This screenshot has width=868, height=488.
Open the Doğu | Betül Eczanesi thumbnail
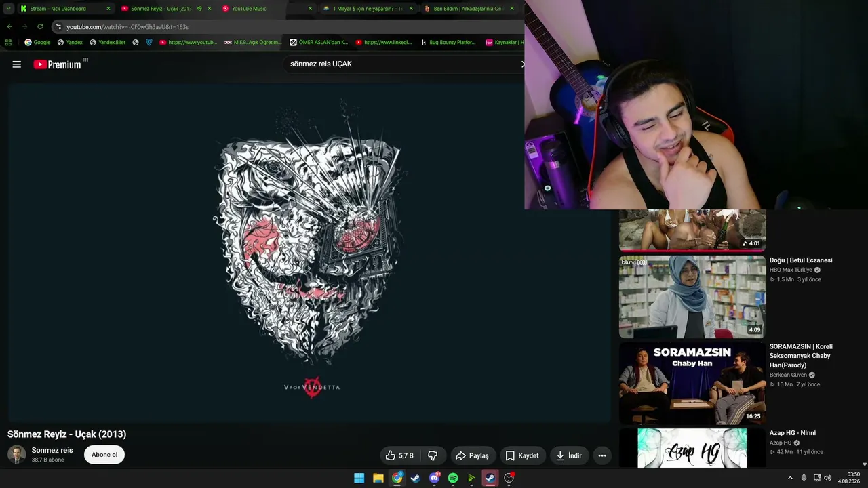click(x=692, y=296)
